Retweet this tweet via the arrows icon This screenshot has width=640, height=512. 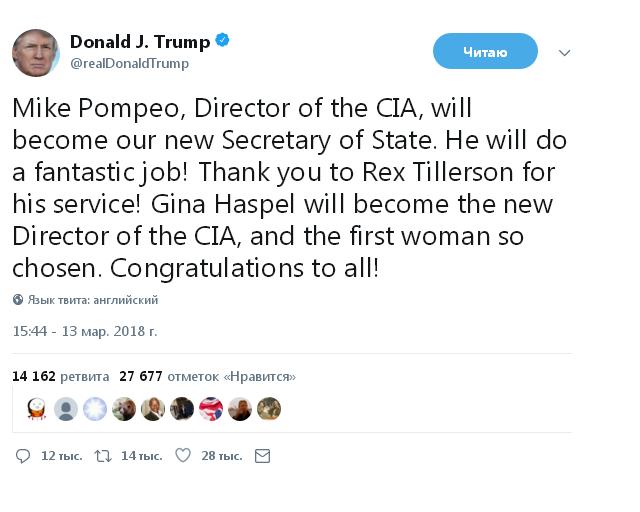(102, 456)
